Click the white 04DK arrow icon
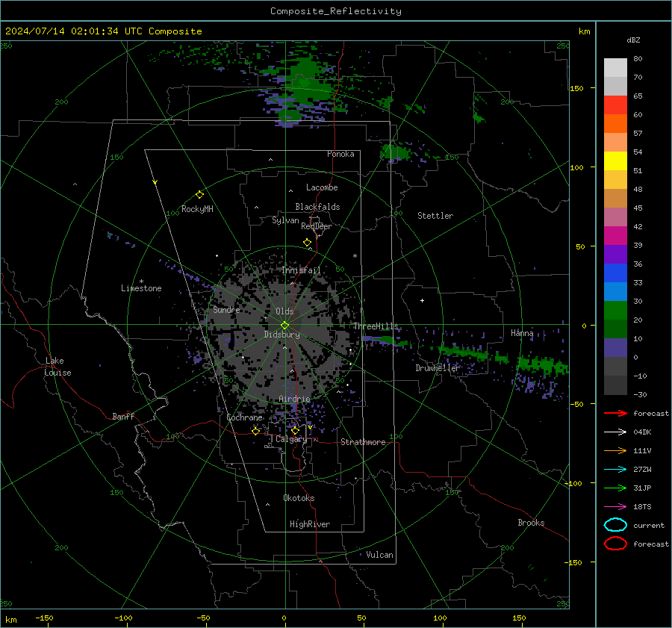 coord(615,432)
